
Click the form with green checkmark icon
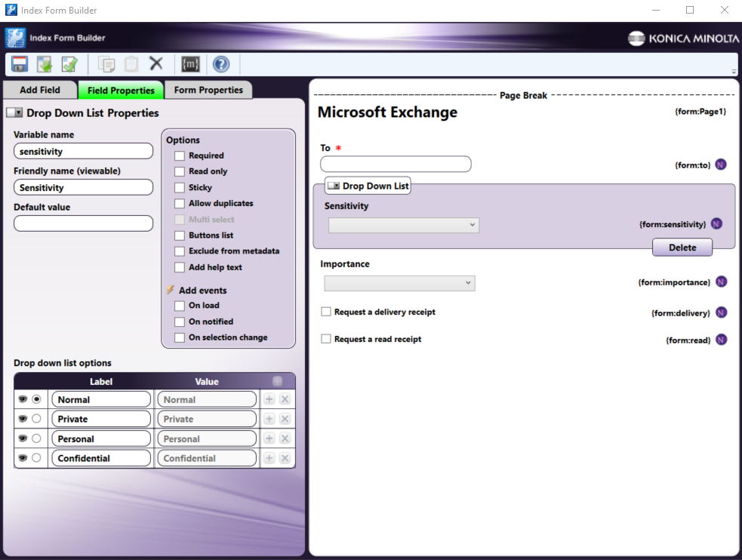69,64
